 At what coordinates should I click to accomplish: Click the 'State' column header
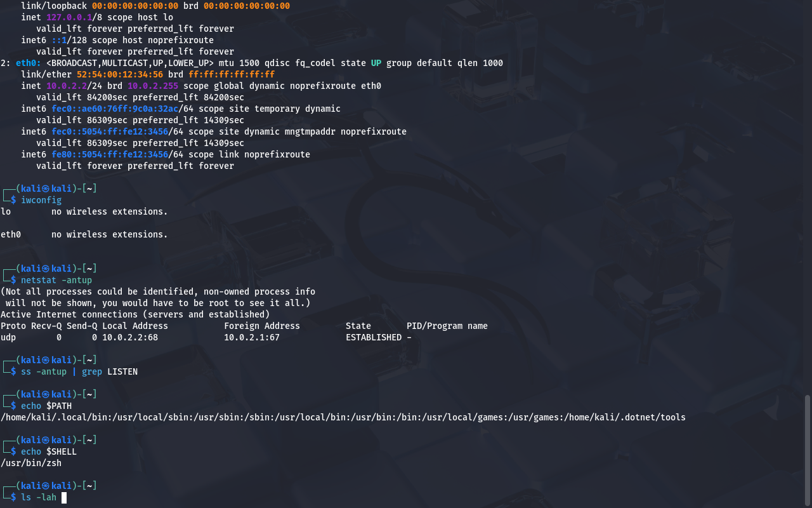point(358,326)
